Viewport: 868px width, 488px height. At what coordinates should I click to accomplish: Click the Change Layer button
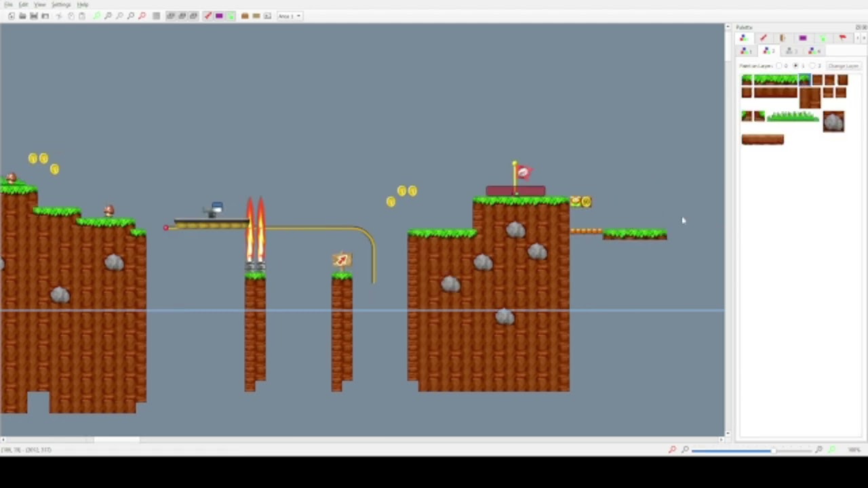coord(843,66)
